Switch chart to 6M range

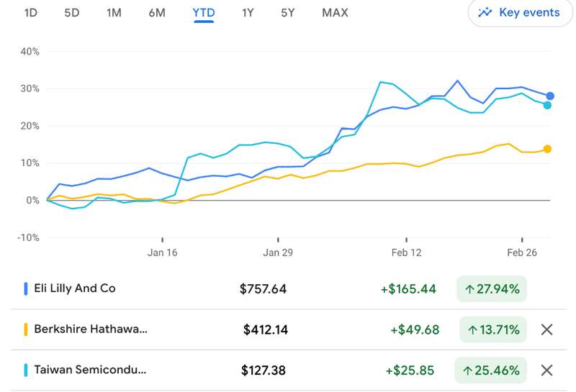click(157, 13)
